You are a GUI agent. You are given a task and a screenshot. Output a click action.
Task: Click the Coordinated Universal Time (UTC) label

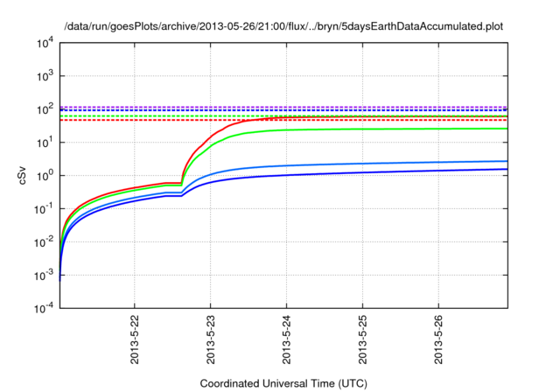pyautogui.click(x=283, y=383)
